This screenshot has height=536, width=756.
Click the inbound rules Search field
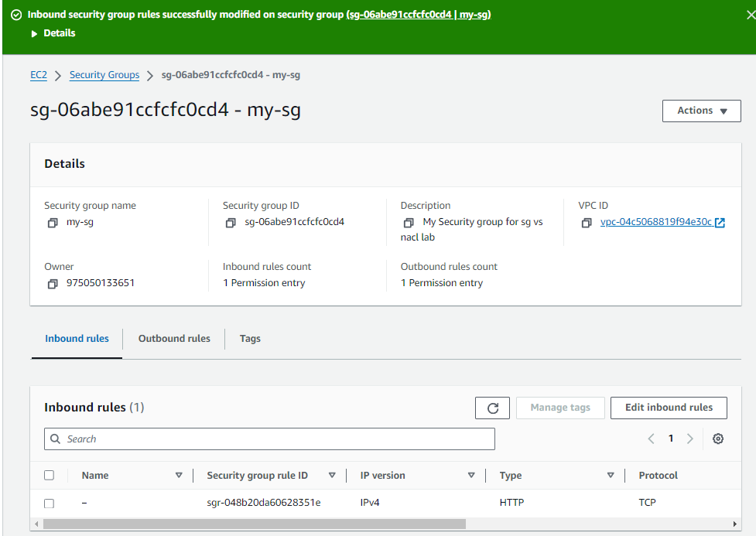click(269, 439)
